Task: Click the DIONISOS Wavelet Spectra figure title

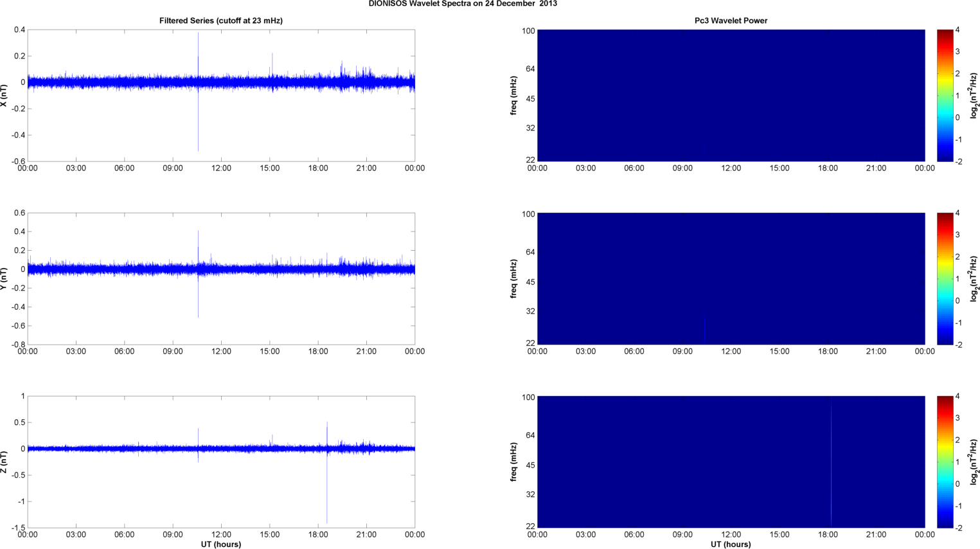Action: [x=463, y=4]
